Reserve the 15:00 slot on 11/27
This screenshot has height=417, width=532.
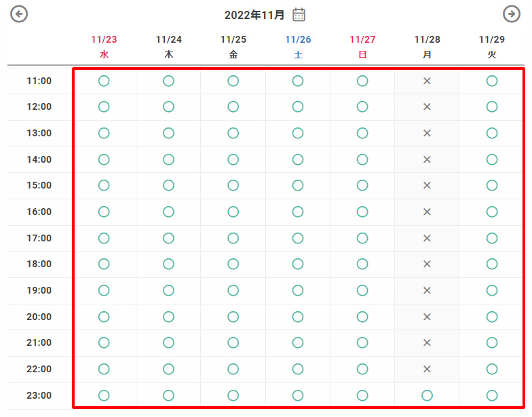click(x=362, y=186)
